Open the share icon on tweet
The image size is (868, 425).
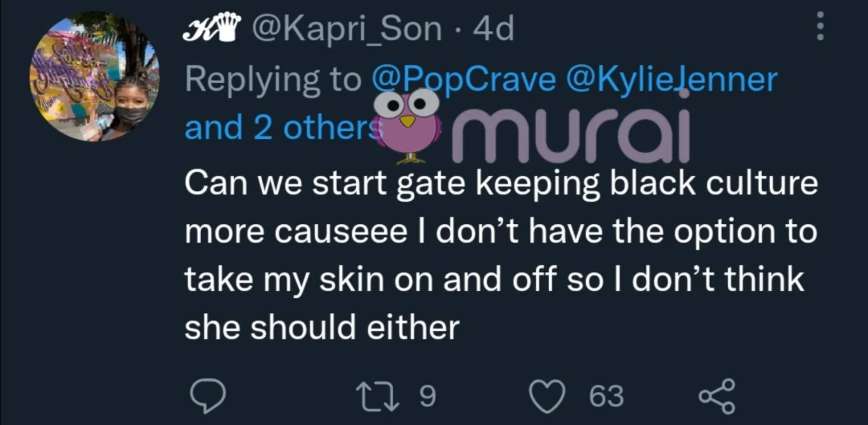coord(717,397)
